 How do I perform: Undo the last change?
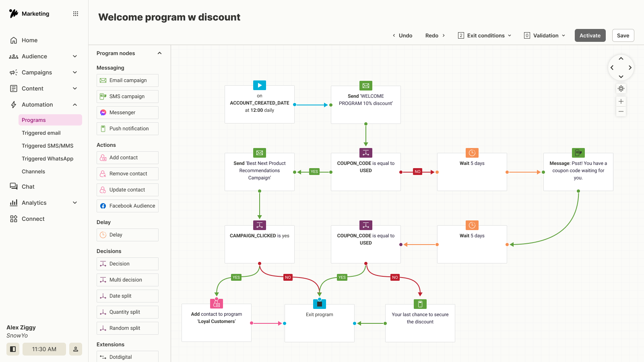click(x=402, y=35)
